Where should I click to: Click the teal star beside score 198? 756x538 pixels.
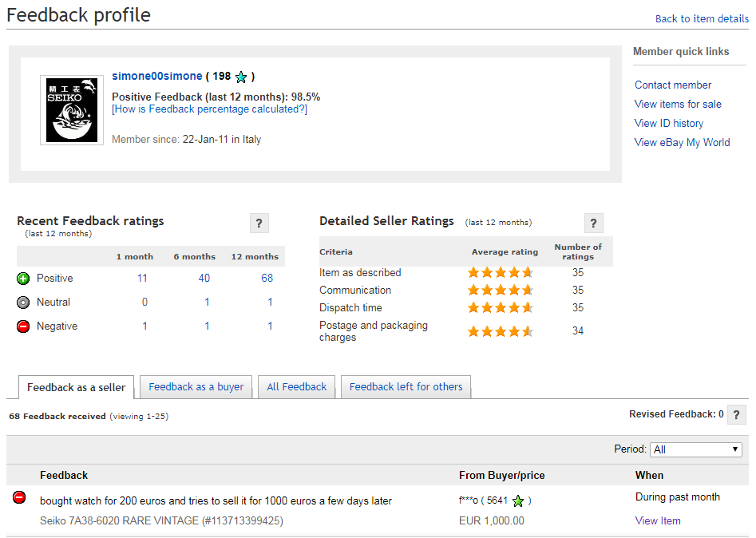click(241, 77)
